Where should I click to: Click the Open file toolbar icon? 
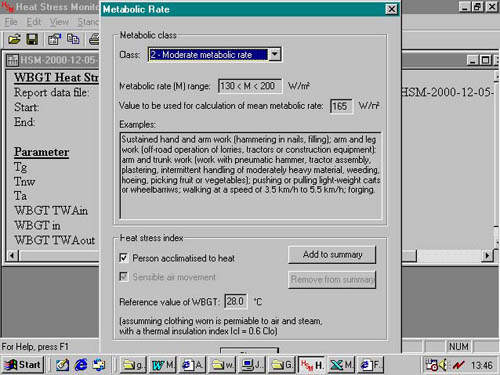pyautogui.click(x=14, y=39)
